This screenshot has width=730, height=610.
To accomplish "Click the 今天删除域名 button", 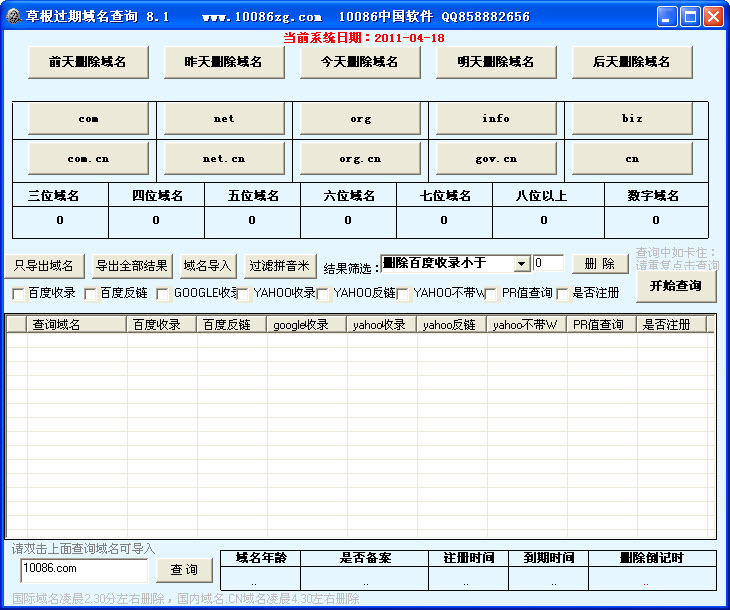I will [360, 62].
